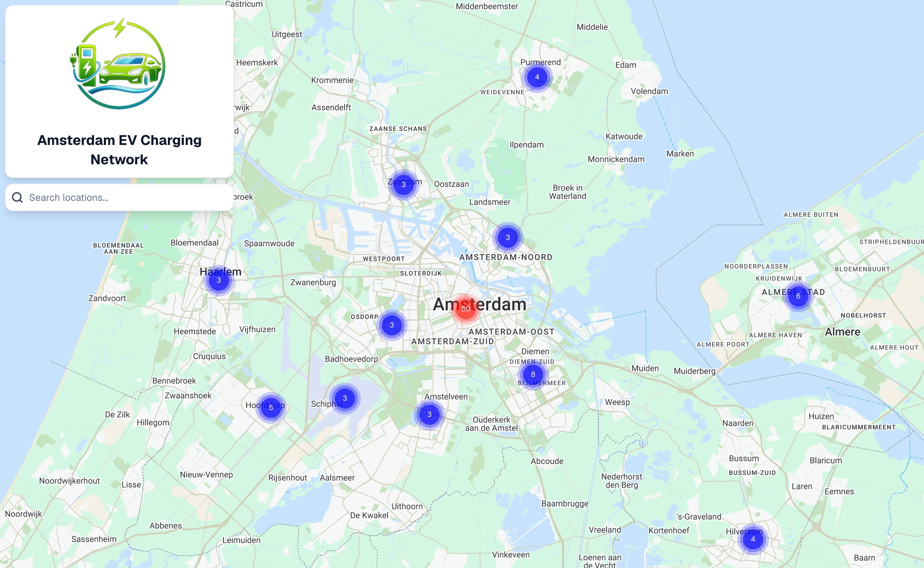Image resolution: width=924 pixels, height=568 pixels.
Task: Click the Middenbeemster label
Action: tap(487, 7)
